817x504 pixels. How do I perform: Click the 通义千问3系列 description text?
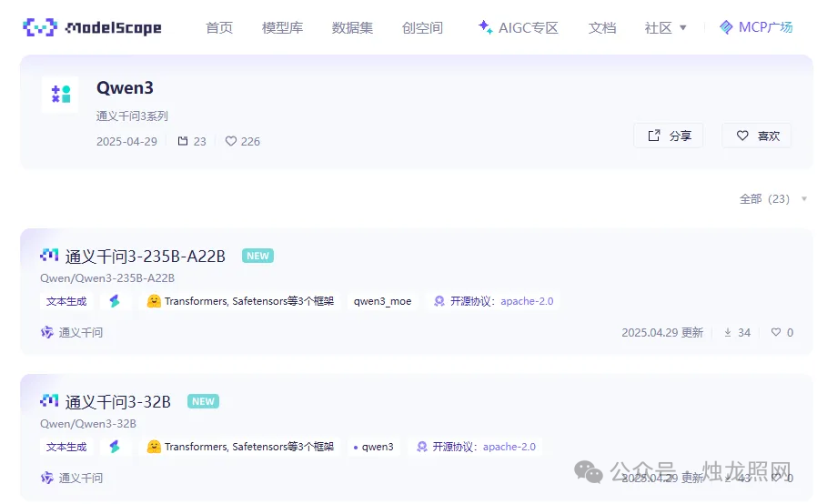(x=132, y=116)
